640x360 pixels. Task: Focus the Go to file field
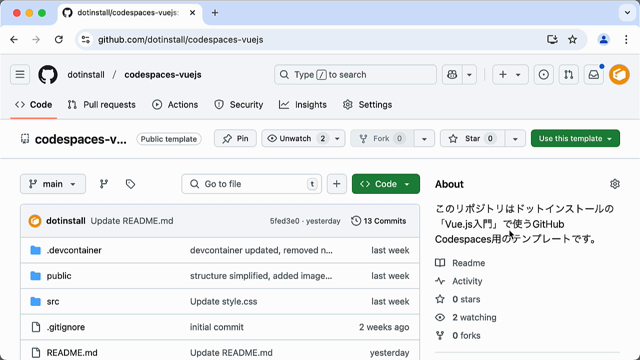[x=251, y=184]
